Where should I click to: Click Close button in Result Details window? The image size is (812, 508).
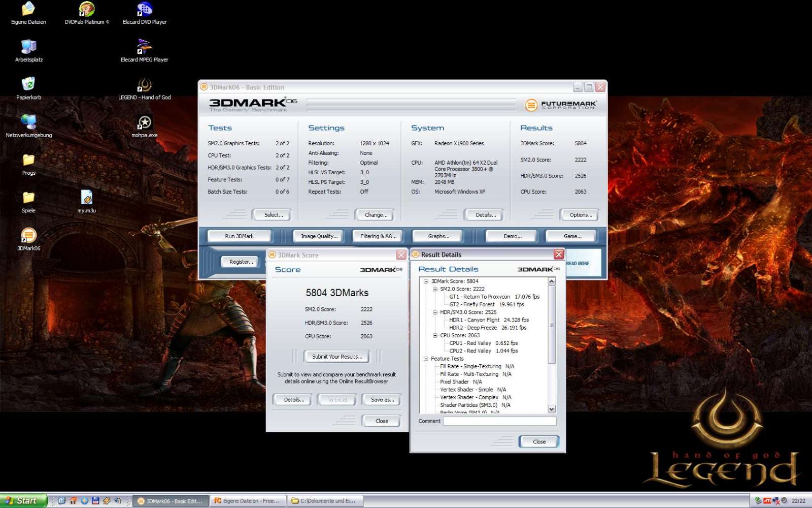point(539,441)
